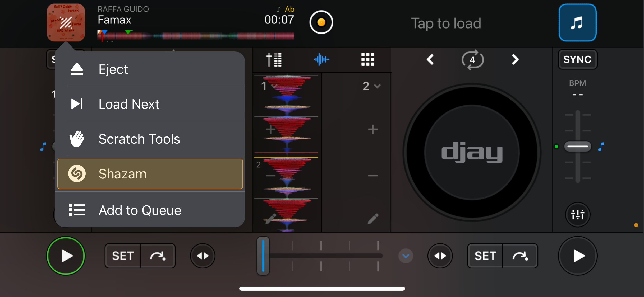The image size is (644, 297).
Task: Toggle the crossfade bounce control on deck 1
Action: click(x=203, y=255)
